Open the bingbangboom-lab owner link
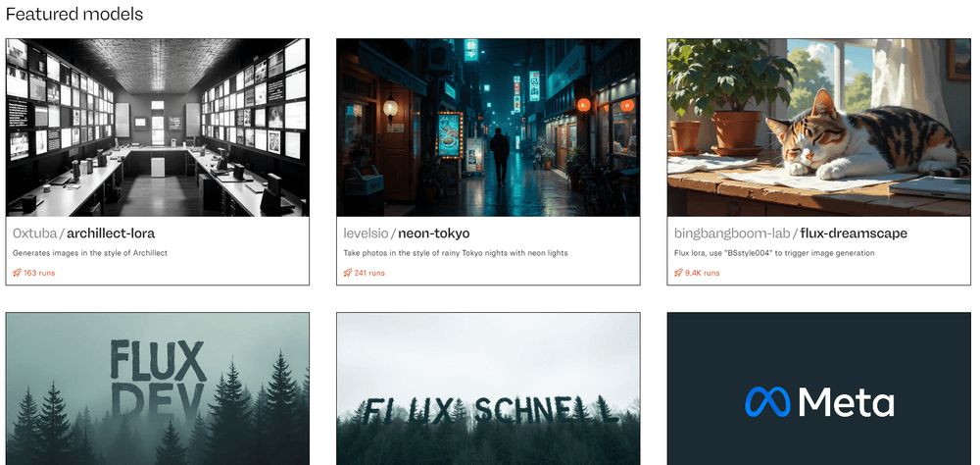 [x=732, y=233]
